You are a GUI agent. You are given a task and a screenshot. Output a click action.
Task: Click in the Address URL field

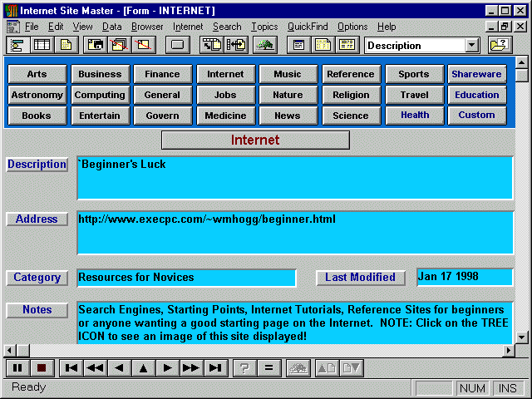pyautogui.click(x=295, y=232)
